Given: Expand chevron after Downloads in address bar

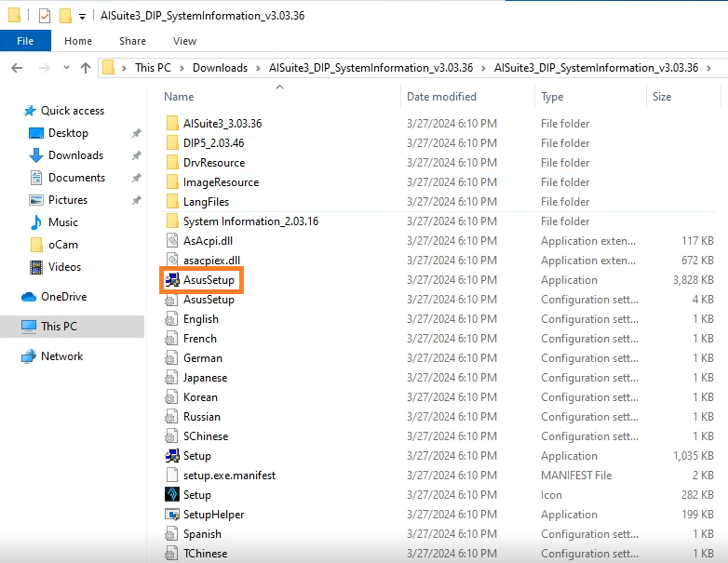Looking at the screenshot, I should 258,68.
